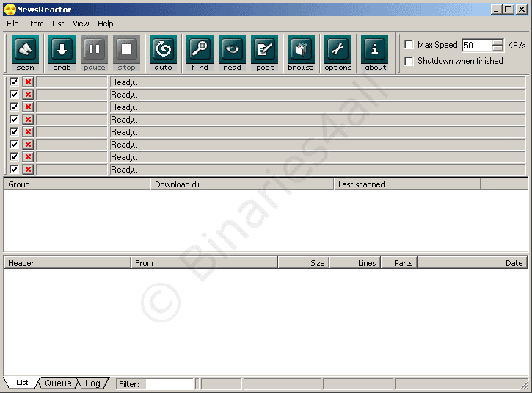Viewport: 532px width, 393px height.
Task: Uncheck the eighth connection row checkbox
Action: click(14, 169)
